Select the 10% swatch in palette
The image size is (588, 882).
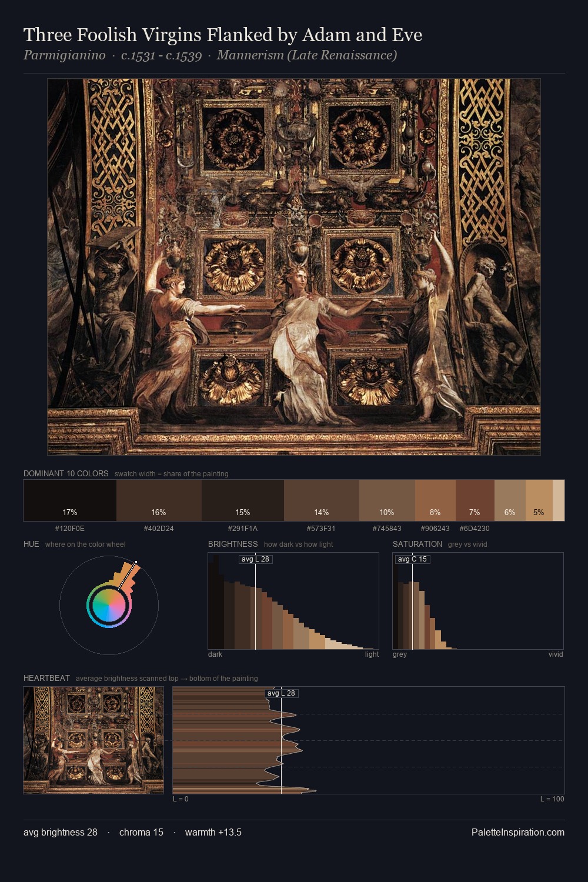coord(387,500)
